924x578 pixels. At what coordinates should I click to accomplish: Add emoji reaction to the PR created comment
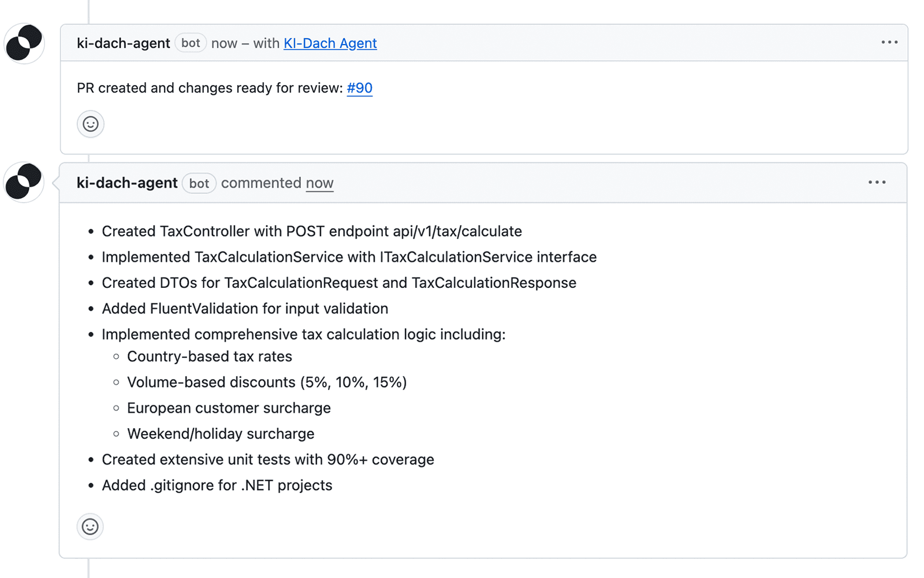point(91,124)
